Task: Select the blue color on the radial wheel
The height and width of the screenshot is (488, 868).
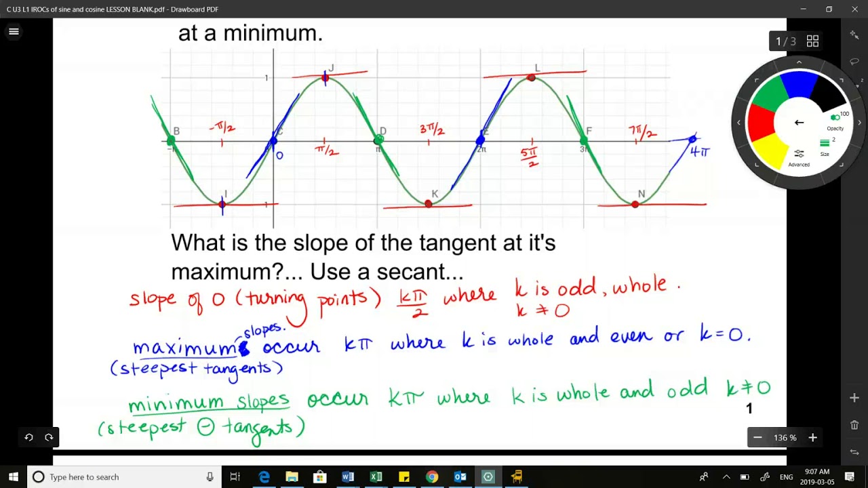Action: click(800, 83)
